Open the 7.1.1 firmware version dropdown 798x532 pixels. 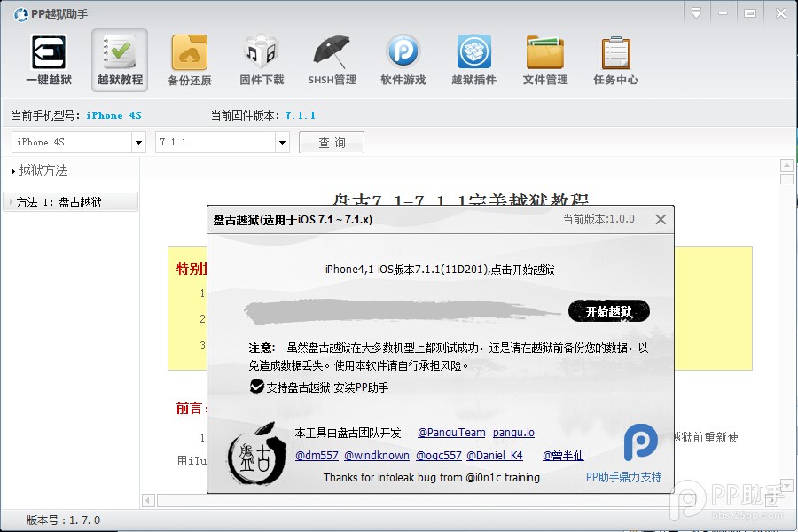click(x=281, y=142)
